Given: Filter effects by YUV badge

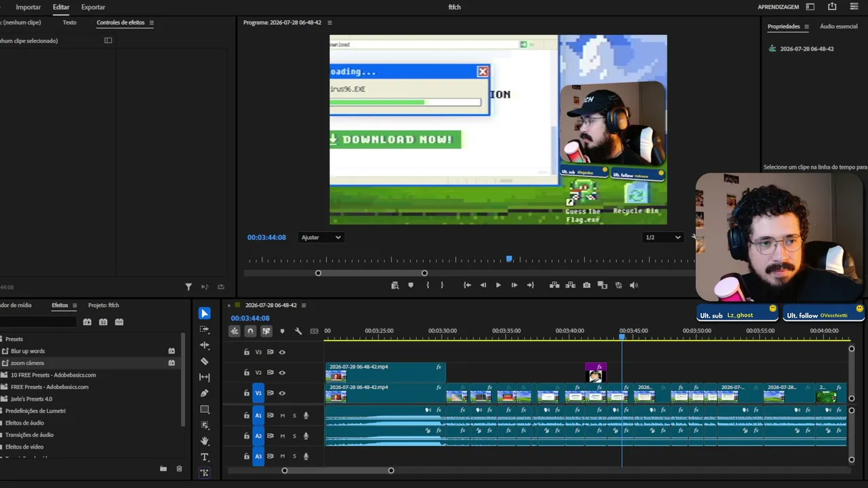Looking at the screenshot, I should [x=119, y=322].
